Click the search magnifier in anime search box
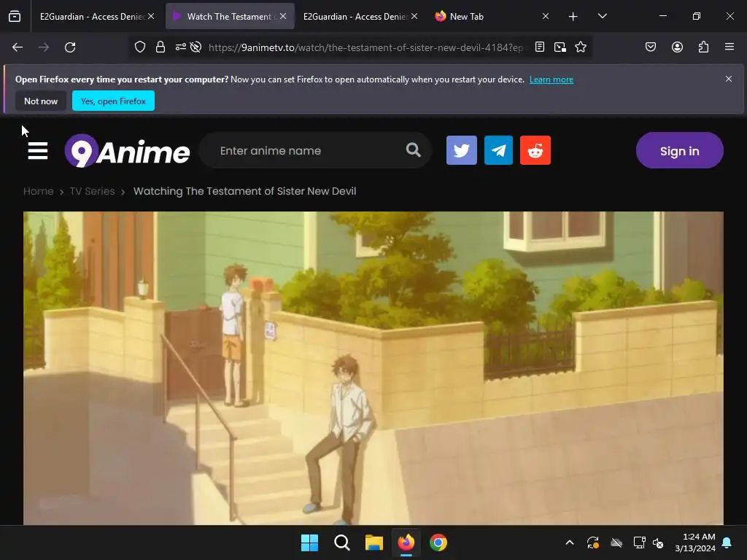747x560 pixels. coord(414,150)
